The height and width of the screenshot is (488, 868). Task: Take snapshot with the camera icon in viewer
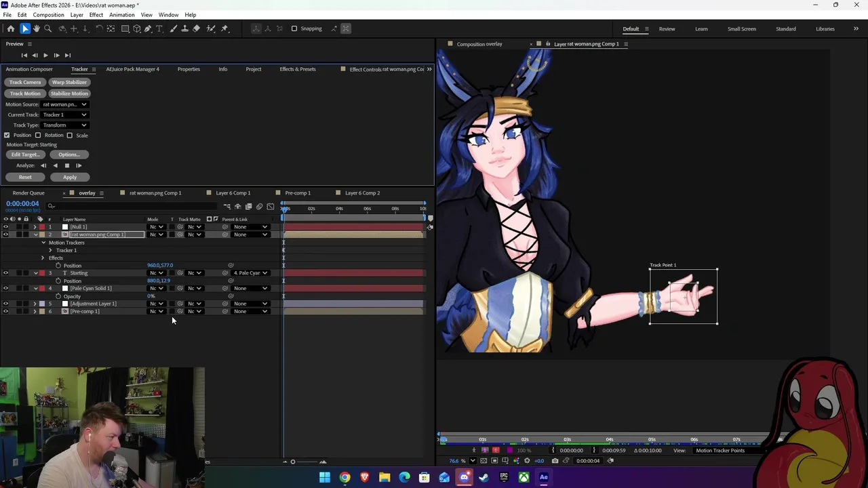click(x=555, y=461)
